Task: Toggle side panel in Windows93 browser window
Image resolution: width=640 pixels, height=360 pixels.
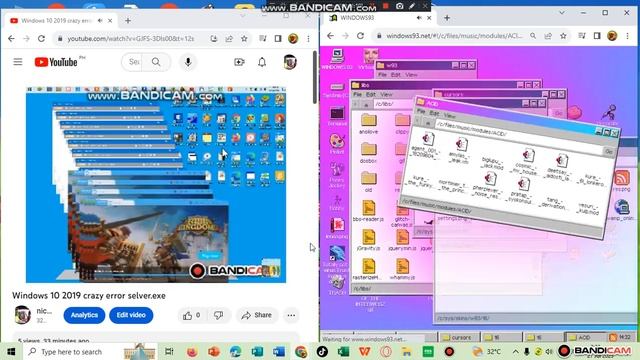Action: point(597,36)
